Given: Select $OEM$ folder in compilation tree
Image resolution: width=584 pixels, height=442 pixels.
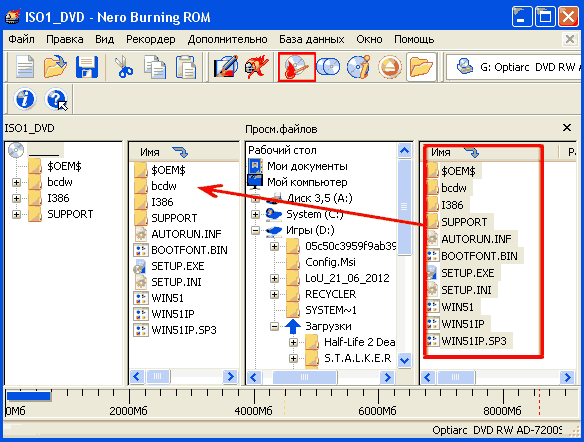Looking at the screenshot, I should pyautogui.click(x=64, y=166).
